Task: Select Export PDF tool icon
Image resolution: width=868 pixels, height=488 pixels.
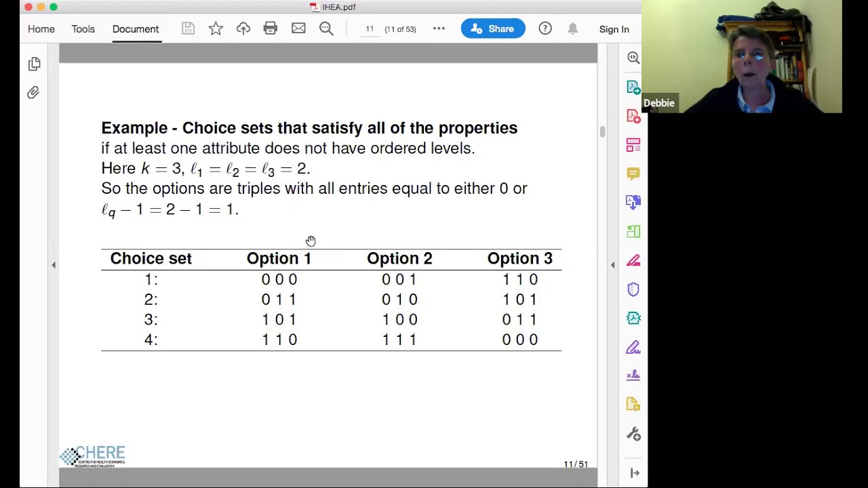Action: 633,87
